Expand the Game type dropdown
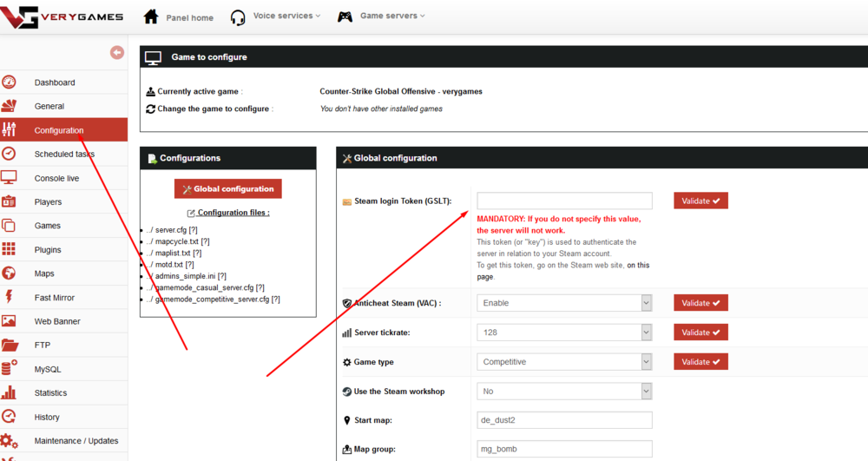Screen dimensions: 868x461 [x=564, y=362]
